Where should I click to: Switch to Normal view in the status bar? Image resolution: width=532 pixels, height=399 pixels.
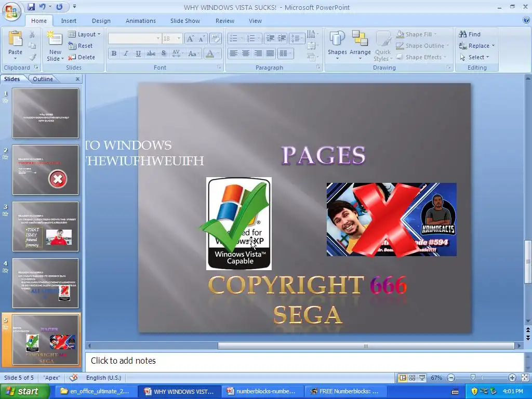403,378
